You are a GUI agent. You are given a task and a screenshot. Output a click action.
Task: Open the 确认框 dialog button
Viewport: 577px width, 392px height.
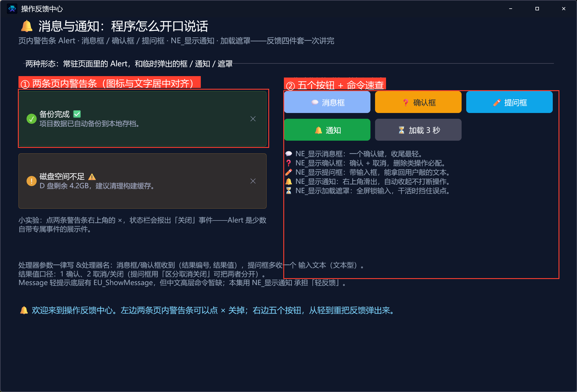418,102
